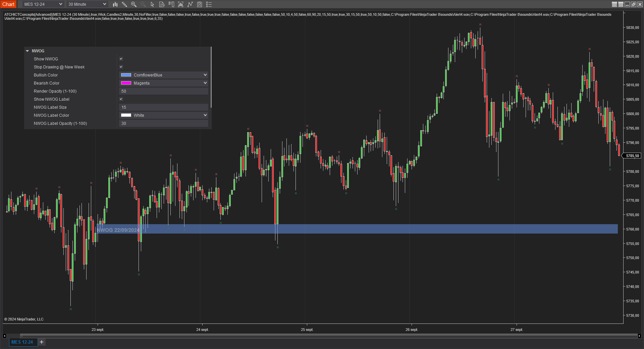Open the Bearish Color Magenta dropdown

coord(164,83)
